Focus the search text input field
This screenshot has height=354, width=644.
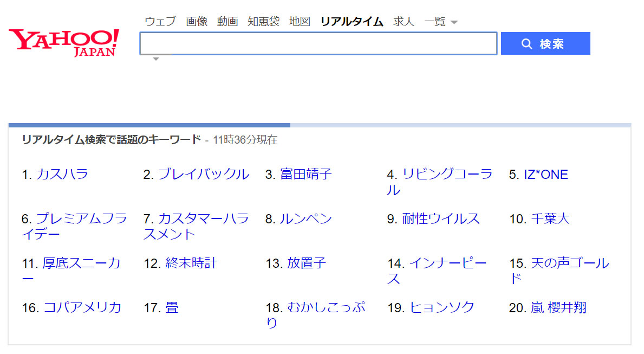[318, 43]
